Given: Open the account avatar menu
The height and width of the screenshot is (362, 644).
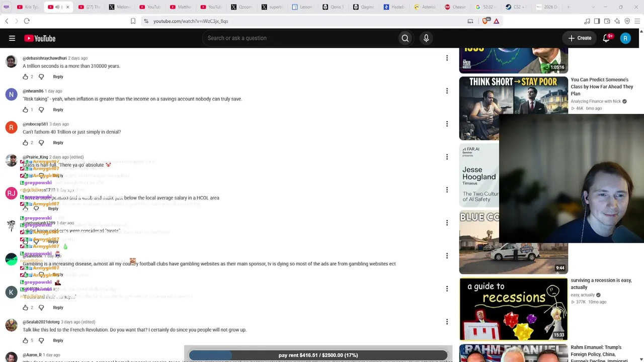Looking at the screenshot, I should click(x=625, y=38).
